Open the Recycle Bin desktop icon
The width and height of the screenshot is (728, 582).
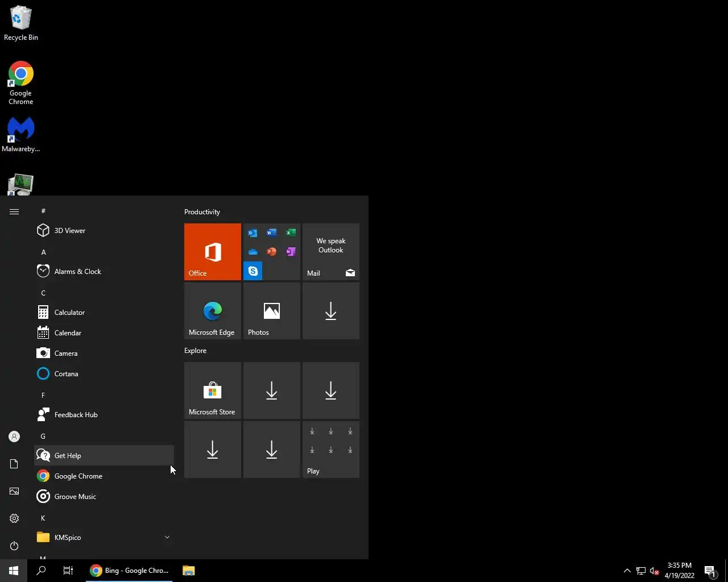[21, 23]
